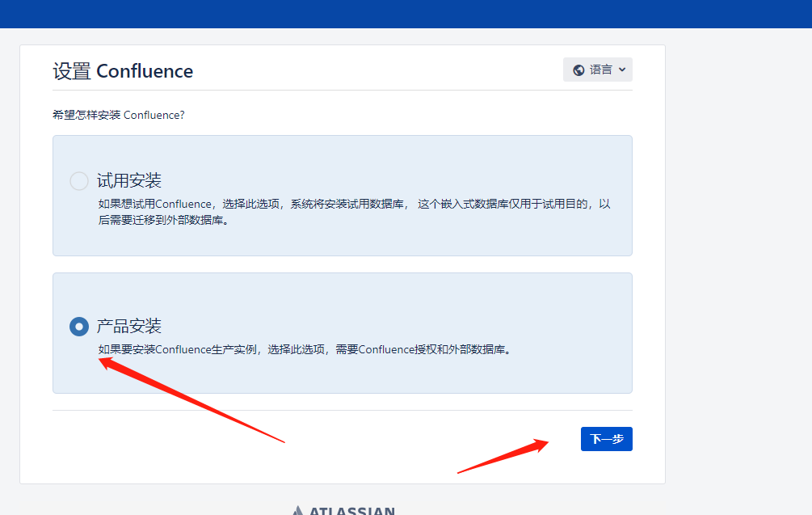The image size is (812, 515).
Task: Select the 试用安装 radio button
Action: [x=79, y=181]
